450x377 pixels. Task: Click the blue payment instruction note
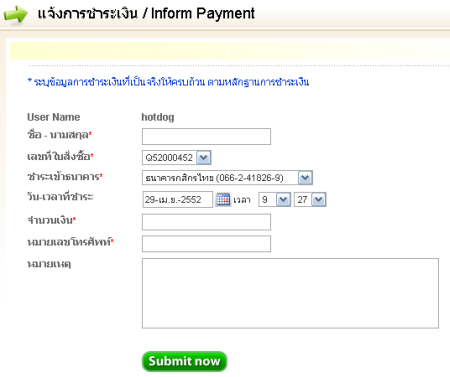coord(168,82)
